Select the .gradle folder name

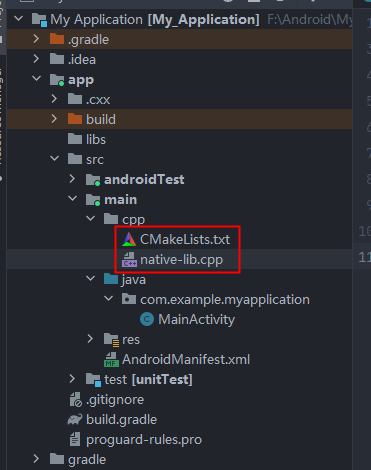coord(88,40)
